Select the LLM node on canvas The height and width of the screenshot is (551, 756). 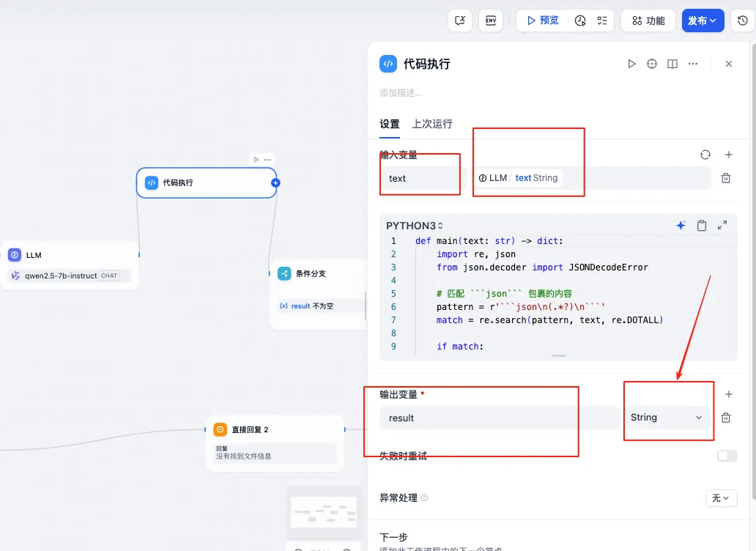[x=70, y=265]
